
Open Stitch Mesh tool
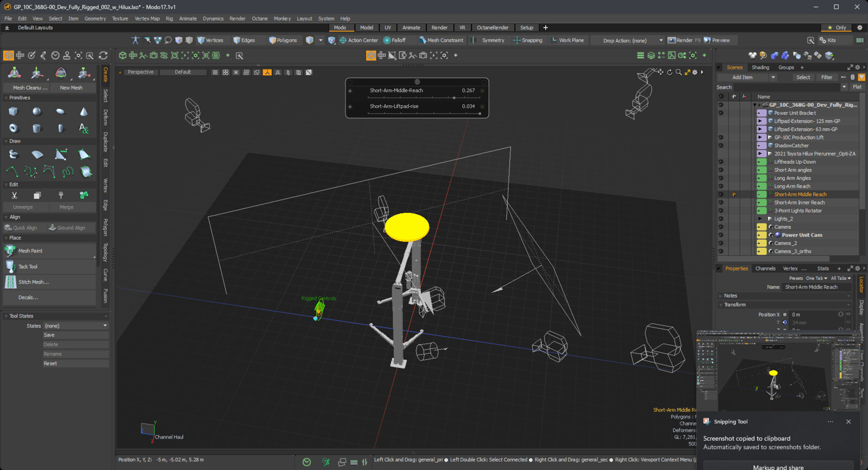[50, 282]
